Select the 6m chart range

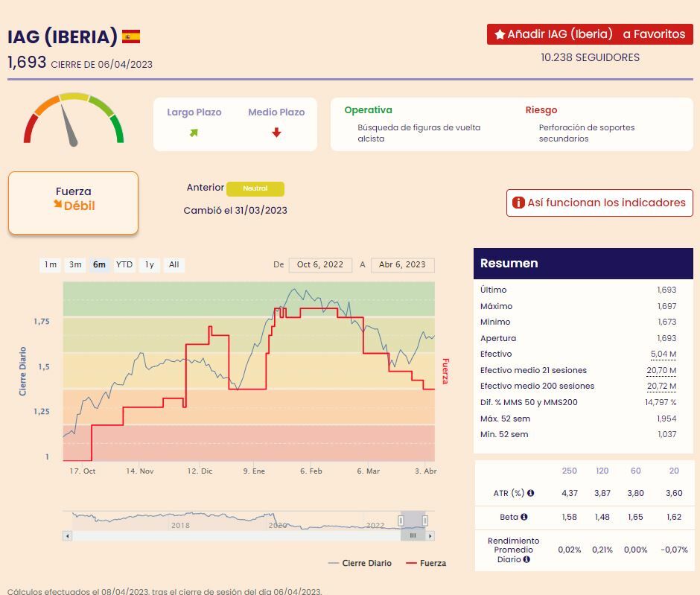pyautogui.click(x=99, y=264)
